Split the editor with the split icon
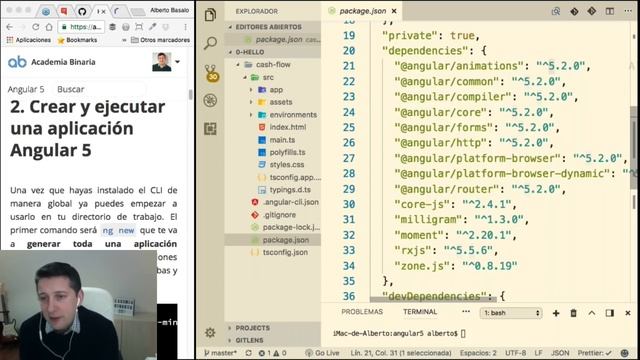The width and height of the screenshot is (640, 360). click(610, 11)
